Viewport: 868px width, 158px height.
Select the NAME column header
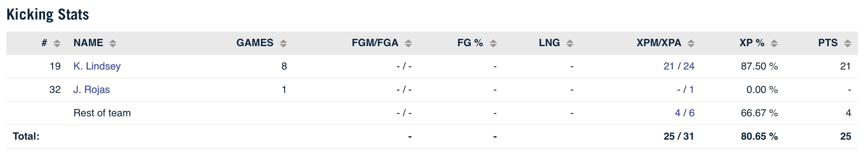tap(88, 43)
